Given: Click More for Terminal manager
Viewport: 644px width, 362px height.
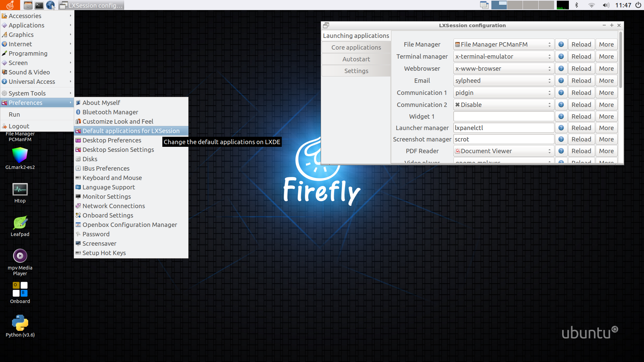Looking at the screenshot, I should coord(606,56).
